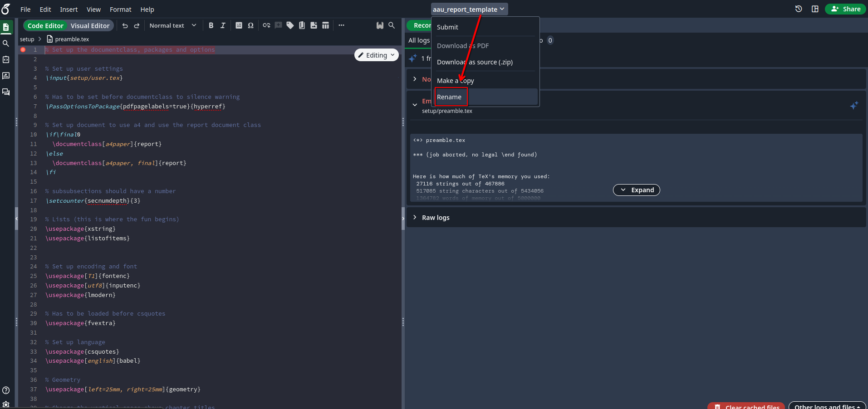
Task: Open the Normal text style dropdown
Action: tap(173, 26)
